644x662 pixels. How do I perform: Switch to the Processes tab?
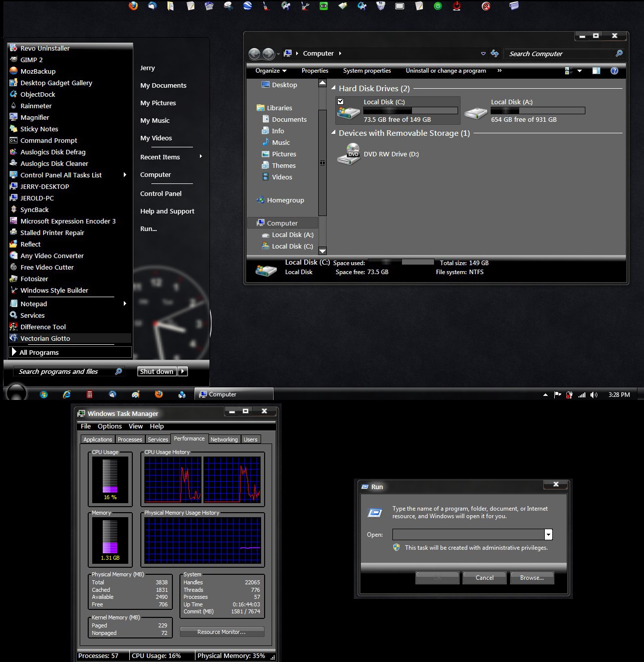pos(130,439)
